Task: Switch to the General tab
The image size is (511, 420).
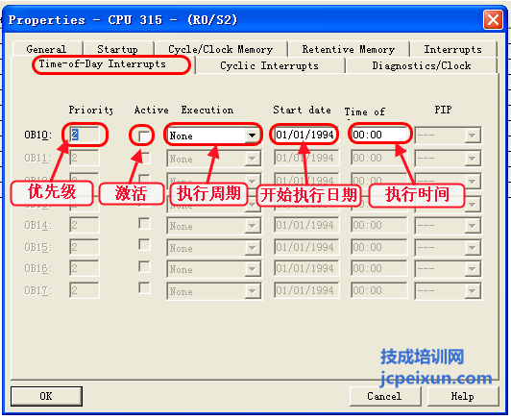Action: [46, 49]
